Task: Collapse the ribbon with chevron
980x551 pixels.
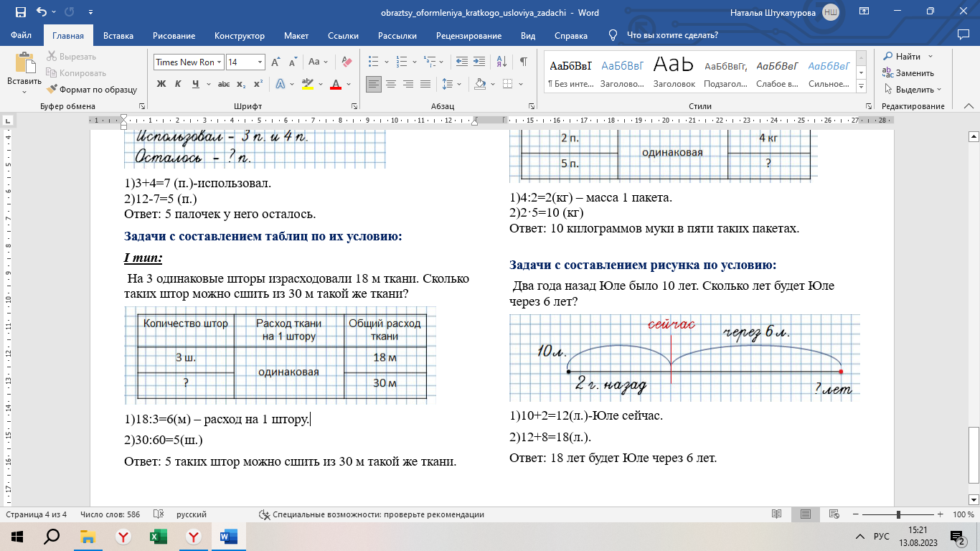Action: coord(970,105)
